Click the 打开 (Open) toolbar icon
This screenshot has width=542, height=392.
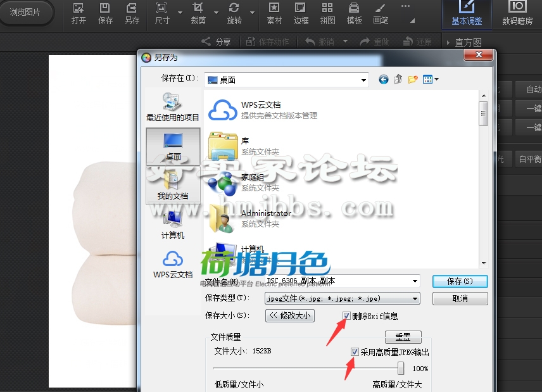[x=79, y=13]
